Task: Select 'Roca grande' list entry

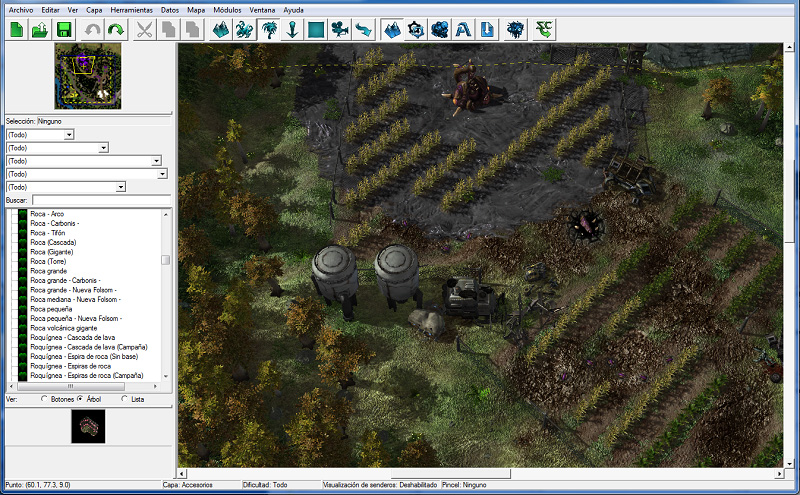Action: tap(48, 271)
